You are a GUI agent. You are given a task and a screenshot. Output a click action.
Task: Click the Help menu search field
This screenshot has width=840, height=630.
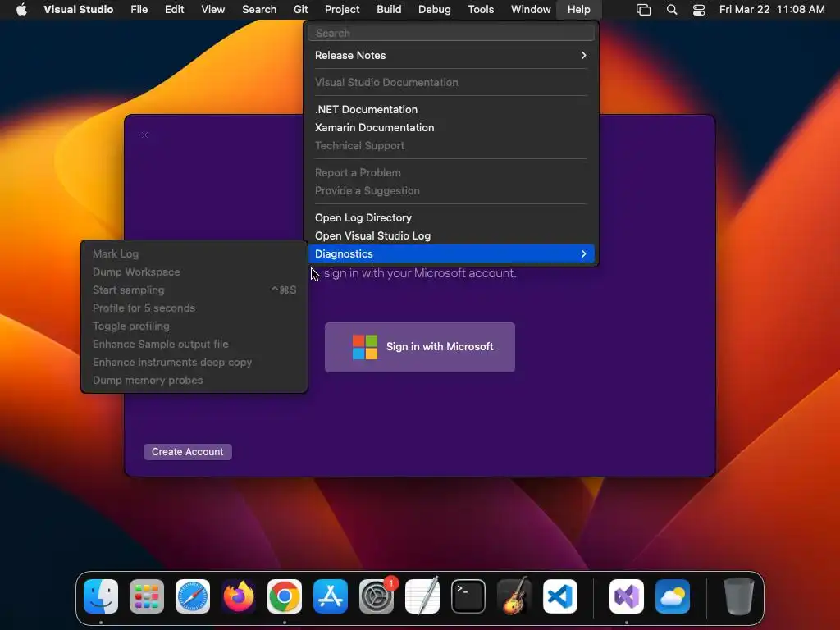[x=451, y=33]
